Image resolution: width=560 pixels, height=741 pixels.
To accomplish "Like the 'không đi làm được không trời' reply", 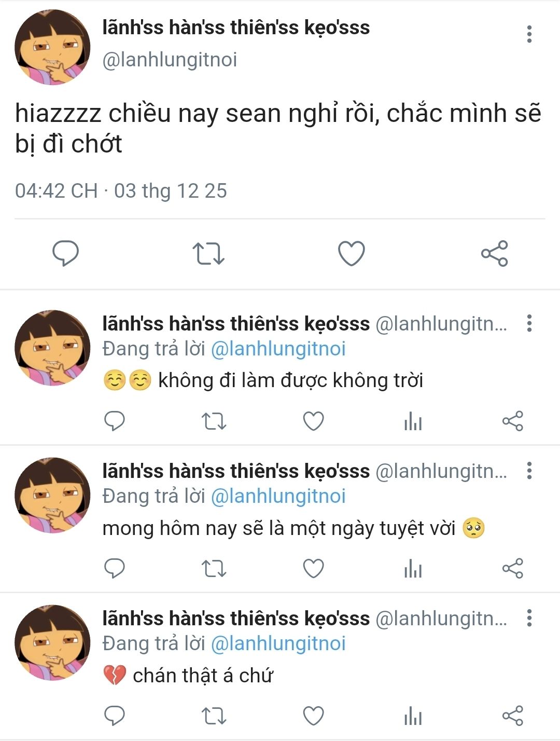I will point(313,421).
